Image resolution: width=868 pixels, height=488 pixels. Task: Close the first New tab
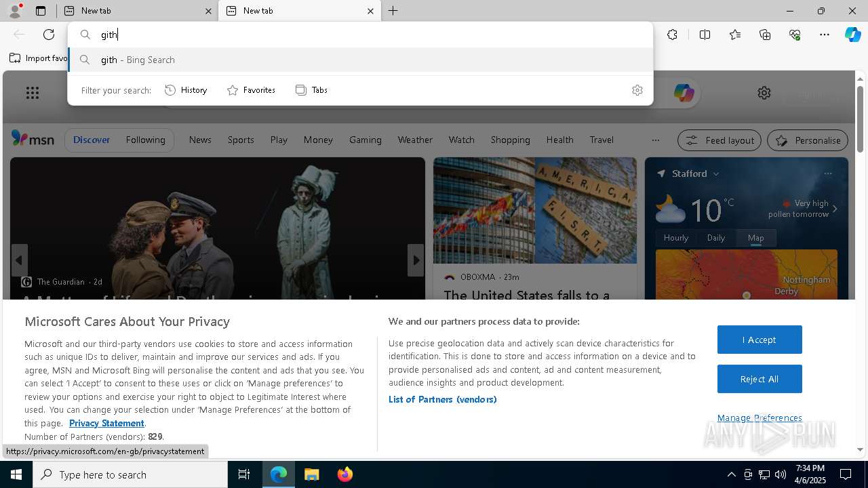208,11
